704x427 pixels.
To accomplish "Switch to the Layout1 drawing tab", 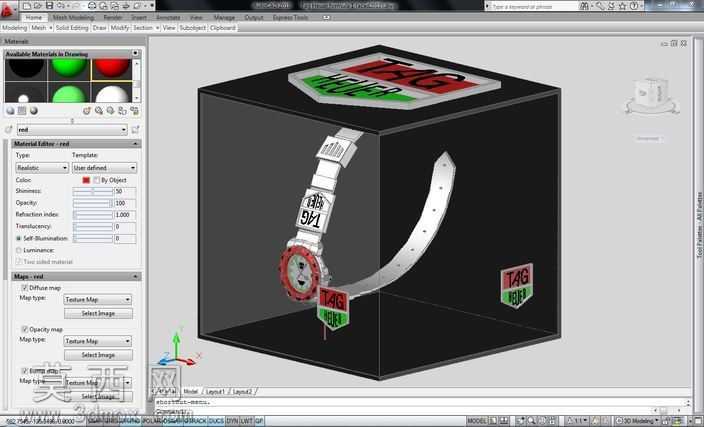I will (x=216, y=392).
